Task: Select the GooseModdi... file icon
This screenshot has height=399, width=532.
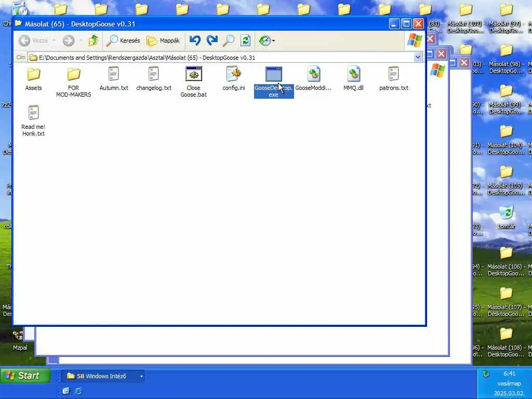Action: click(313, 79)
